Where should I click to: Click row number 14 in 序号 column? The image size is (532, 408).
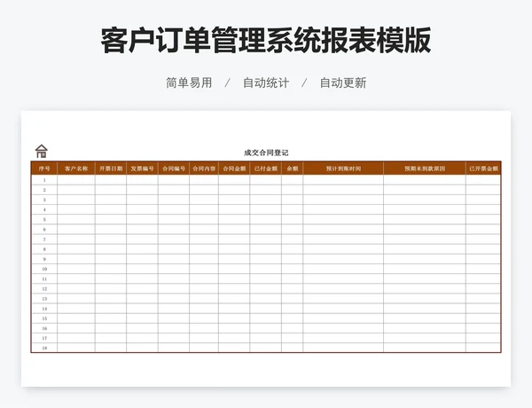point(44,309)
